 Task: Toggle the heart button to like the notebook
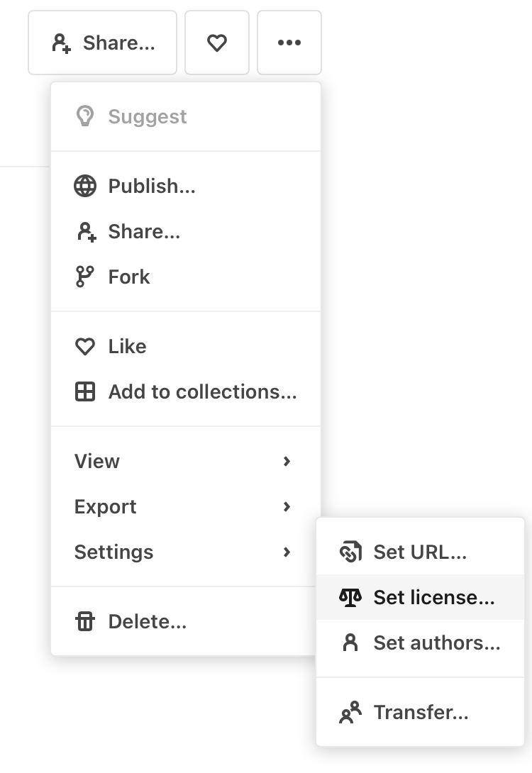pos(217,43)
